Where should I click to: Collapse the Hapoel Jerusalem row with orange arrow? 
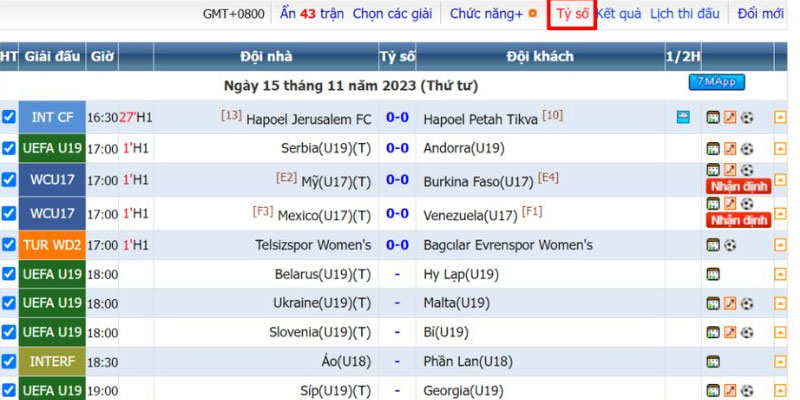[x=780, y=118]
